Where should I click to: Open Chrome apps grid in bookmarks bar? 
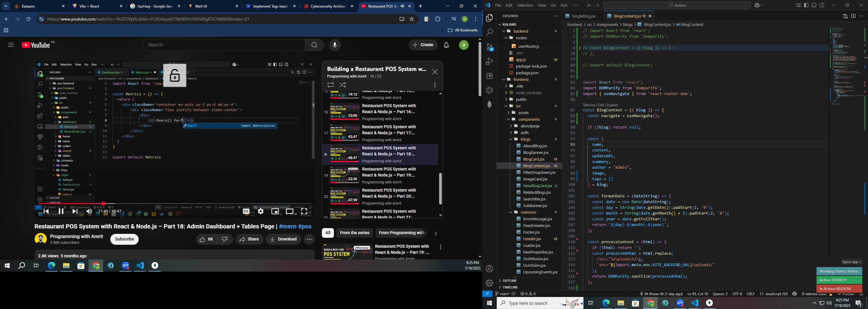point(6,30)
